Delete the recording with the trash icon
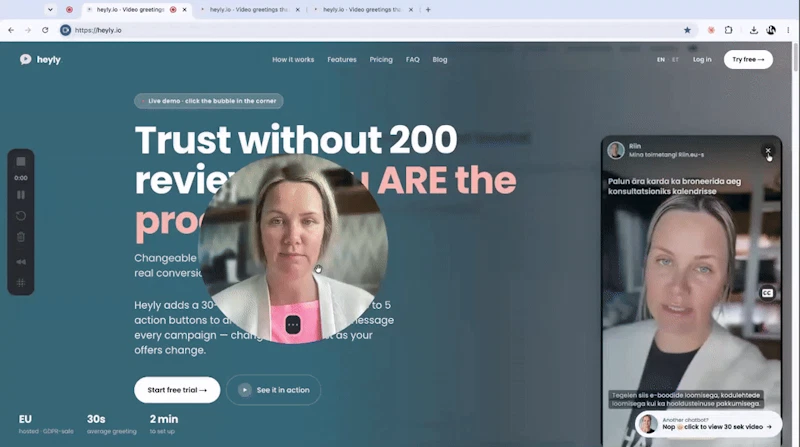Image resolution: width=800 pixels, height=447 pixels. [21, 237]
